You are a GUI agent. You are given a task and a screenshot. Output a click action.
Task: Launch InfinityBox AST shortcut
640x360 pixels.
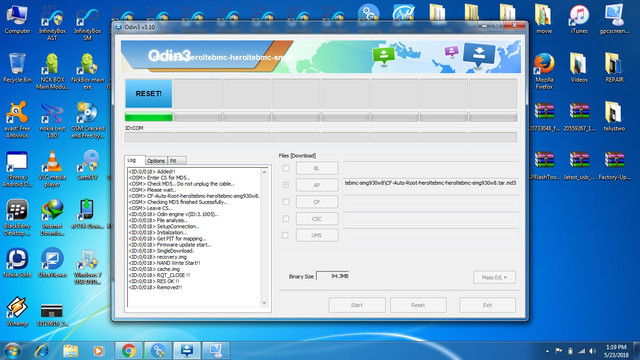(x=52, y=24)
